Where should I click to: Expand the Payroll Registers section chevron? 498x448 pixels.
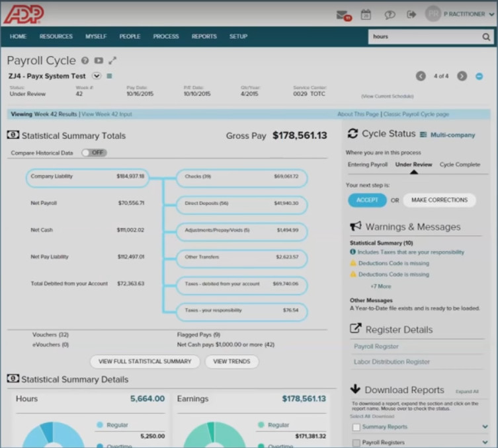pyautogui.click(x=485, y=442)
